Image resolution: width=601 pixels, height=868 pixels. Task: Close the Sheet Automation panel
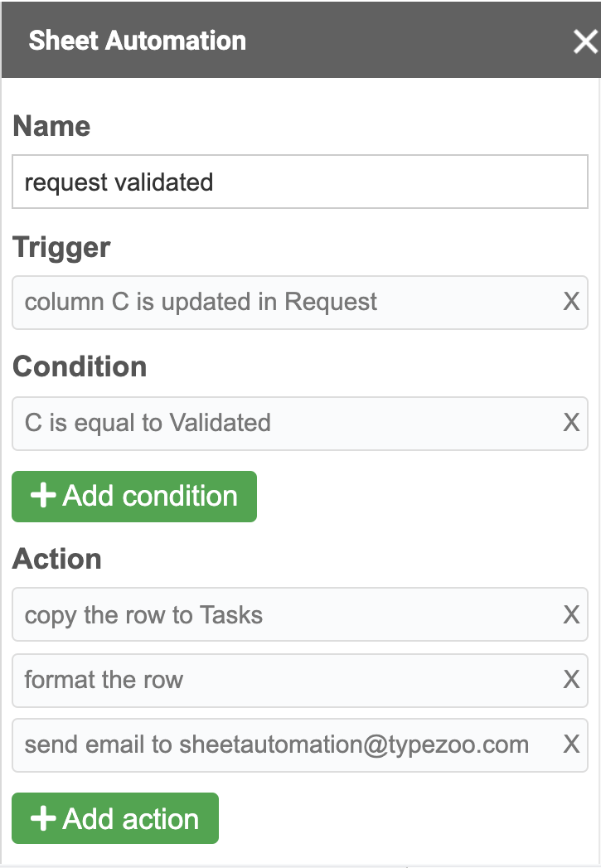point(584,41)
